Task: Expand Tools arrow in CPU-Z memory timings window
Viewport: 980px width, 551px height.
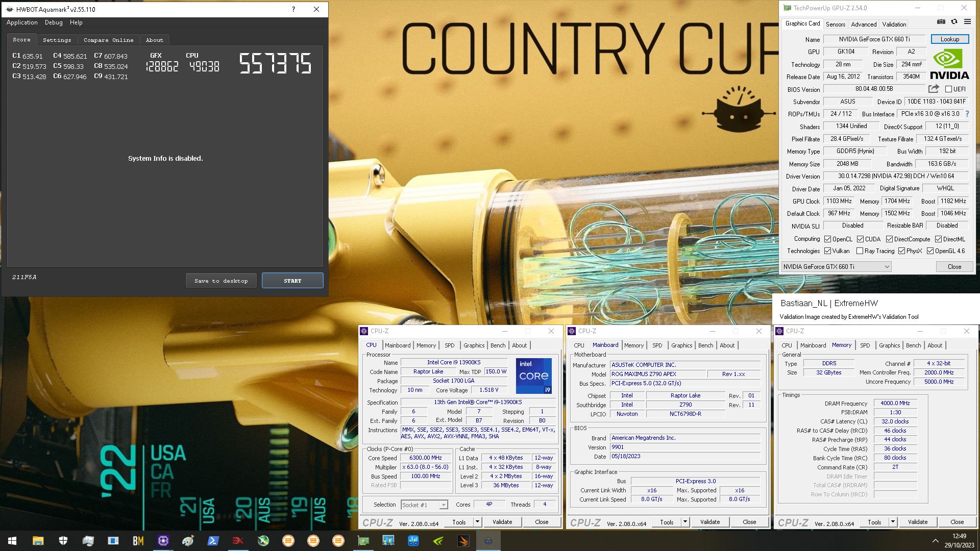Action: pos(893,522)
